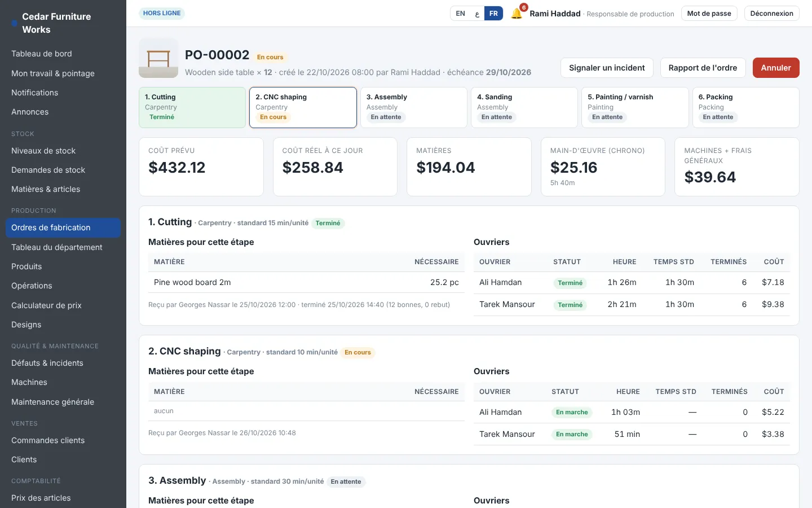Switch language to EN
The height and width of the screenshot is (508, 812).
pyautogui.click(x=461, y=14)
